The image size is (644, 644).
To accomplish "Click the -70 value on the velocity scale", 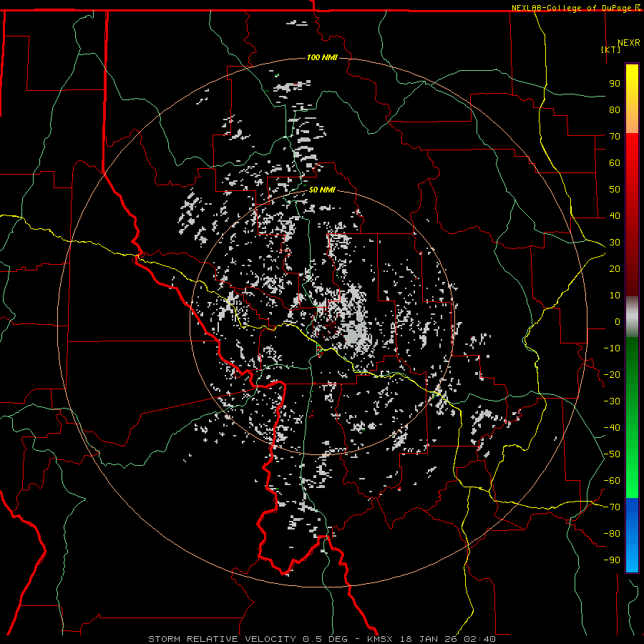I will [612, 507].
